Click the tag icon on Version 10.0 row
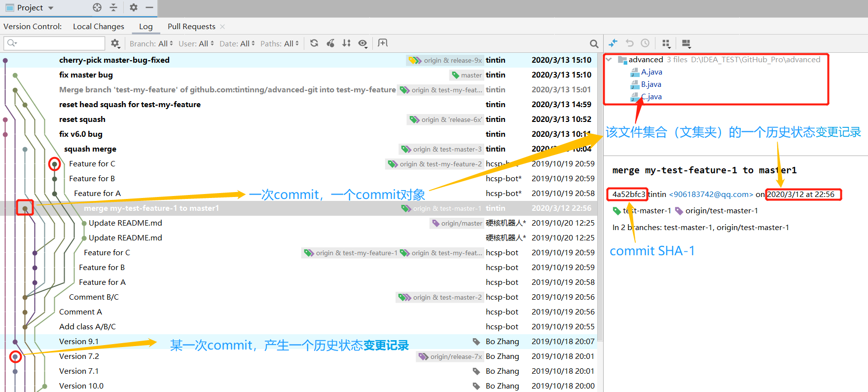 [476, 386]
